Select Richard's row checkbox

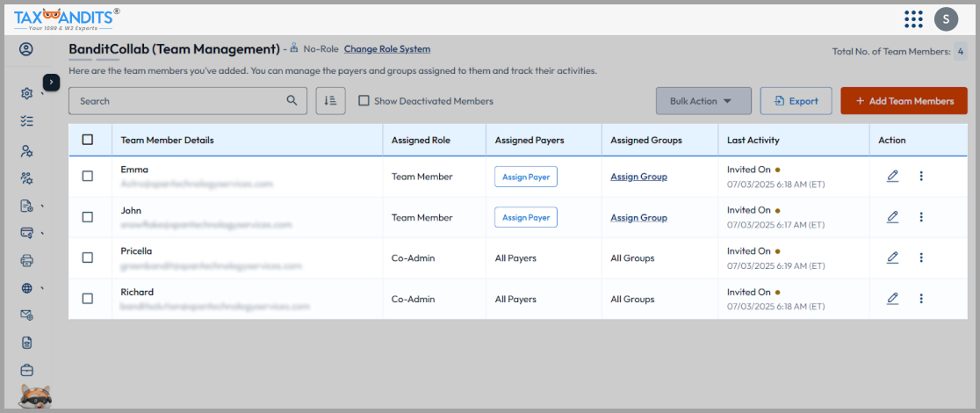pyautogui.click(x=88, y=299)
